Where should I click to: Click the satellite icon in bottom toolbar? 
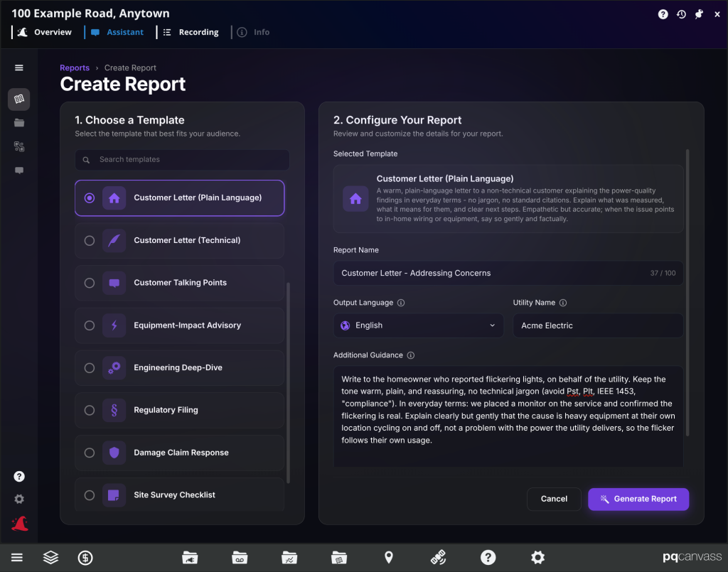[x=438, y=557]
